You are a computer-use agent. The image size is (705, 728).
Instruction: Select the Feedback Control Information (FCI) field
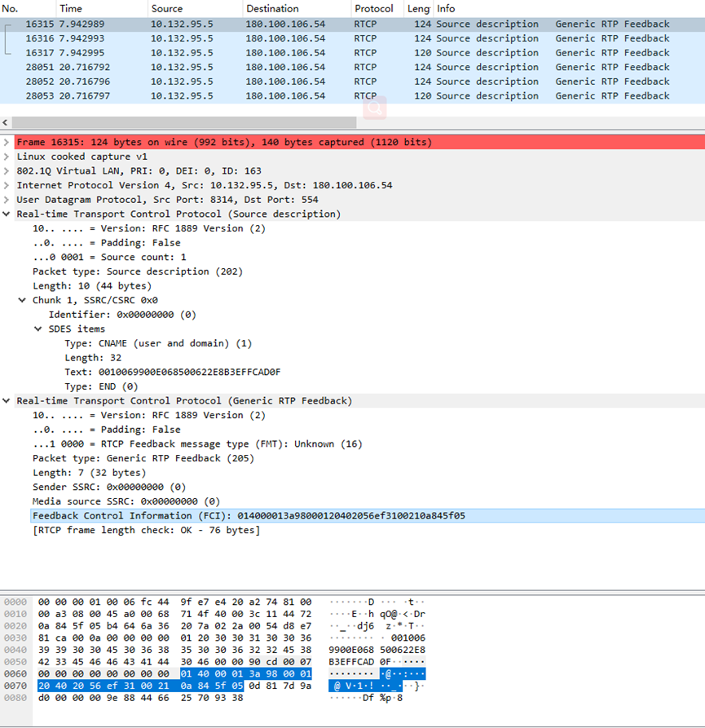click(x=368, y=516)
